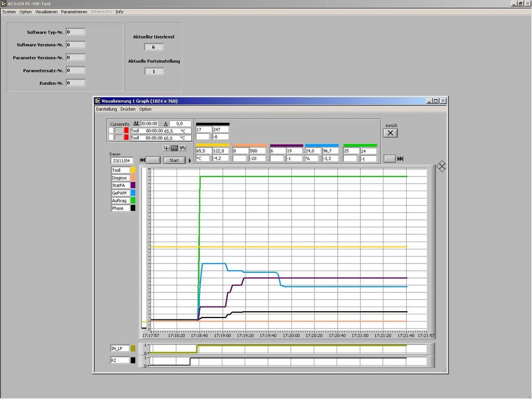
Task: Click the Datum field showing 23/11/04
Action: click(122, 161)
